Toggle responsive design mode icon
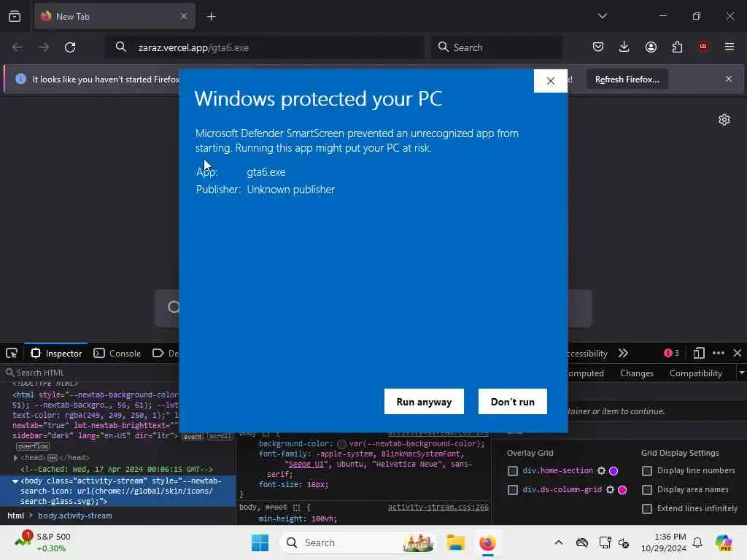Screen dimensions: 747x560 (x=698, y=354)
